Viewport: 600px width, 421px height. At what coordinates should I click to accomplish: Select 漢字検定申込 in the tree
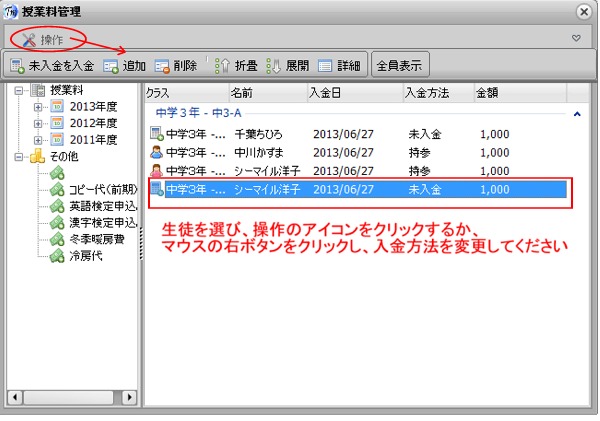click(x=103, y=223)
